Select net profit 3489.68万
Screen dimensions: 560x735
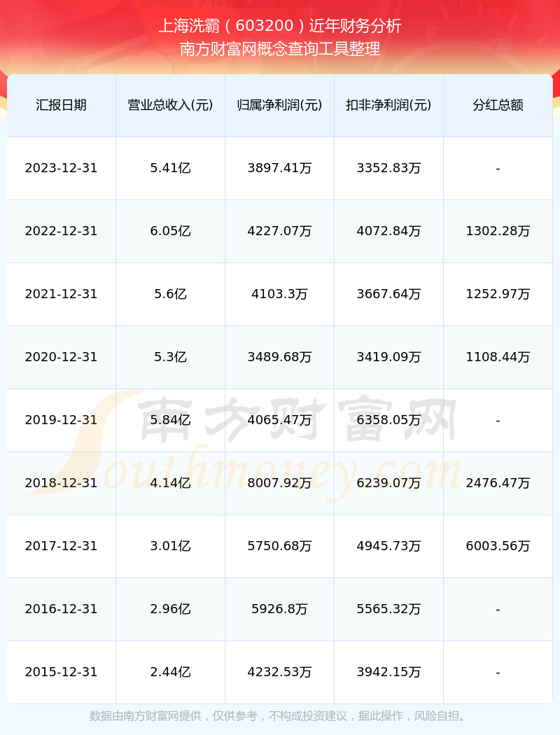(280, 357)
